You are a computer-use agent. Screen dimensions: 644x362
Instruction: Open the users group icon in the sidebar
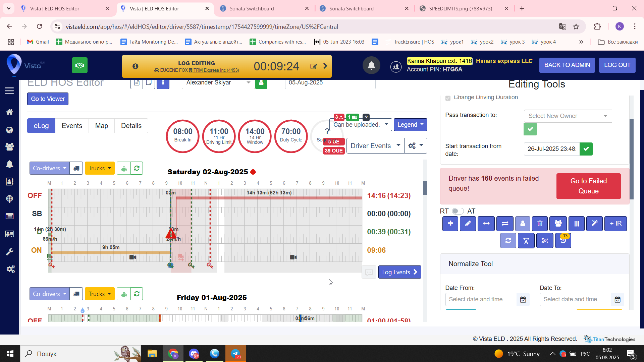point(9,146)
